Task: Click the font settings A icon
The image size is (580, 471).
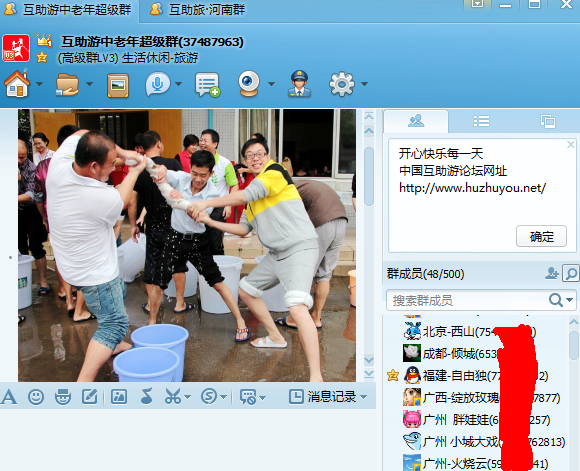Action: (9, 397)
